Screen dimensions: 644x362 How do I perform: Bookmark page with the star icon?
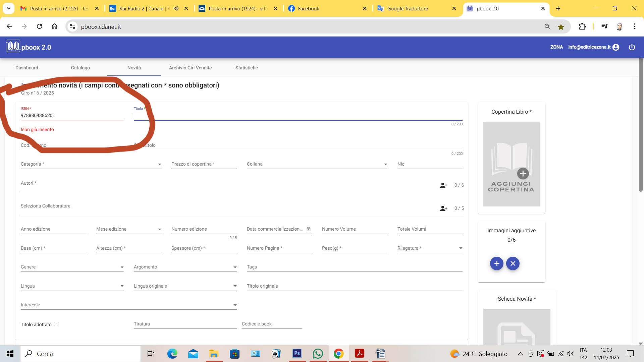pos(561,27)
